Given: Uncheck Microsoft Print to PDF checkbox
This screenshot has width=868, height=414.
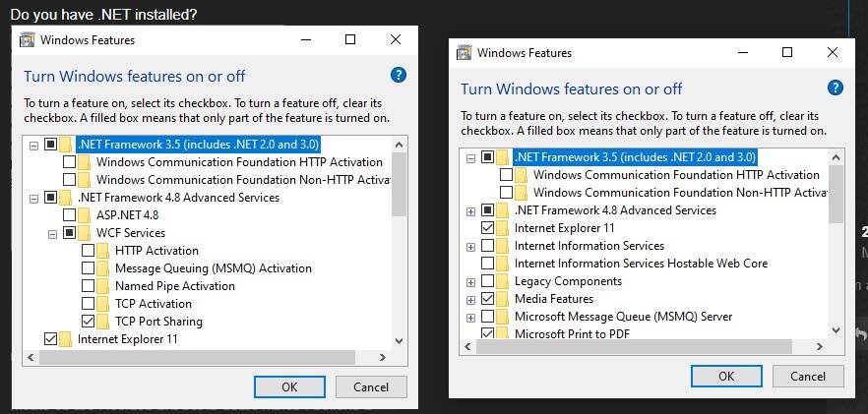Looking at the screenshot, I should tap(488, 333).
